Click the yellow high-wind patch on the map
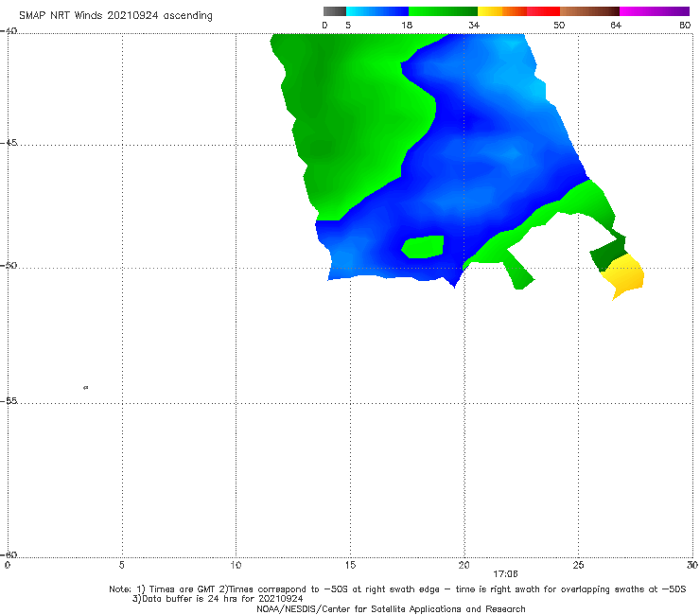700x615 pixels. (x=625, y=274)
